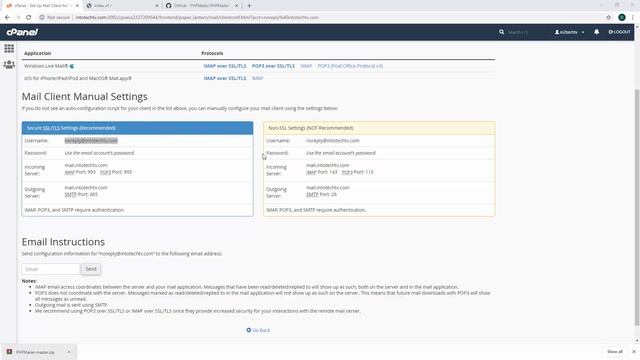Click the Windows Live Mail info icon

click(72, 66)
